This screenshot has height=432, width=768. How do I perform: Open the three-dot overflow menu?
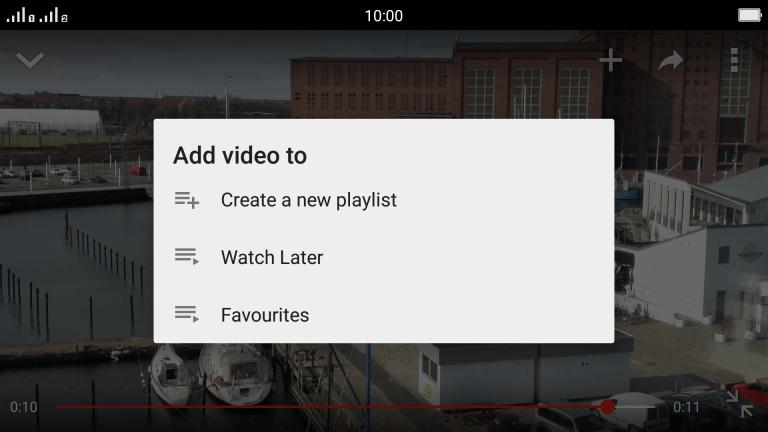[x=734, y=60]
